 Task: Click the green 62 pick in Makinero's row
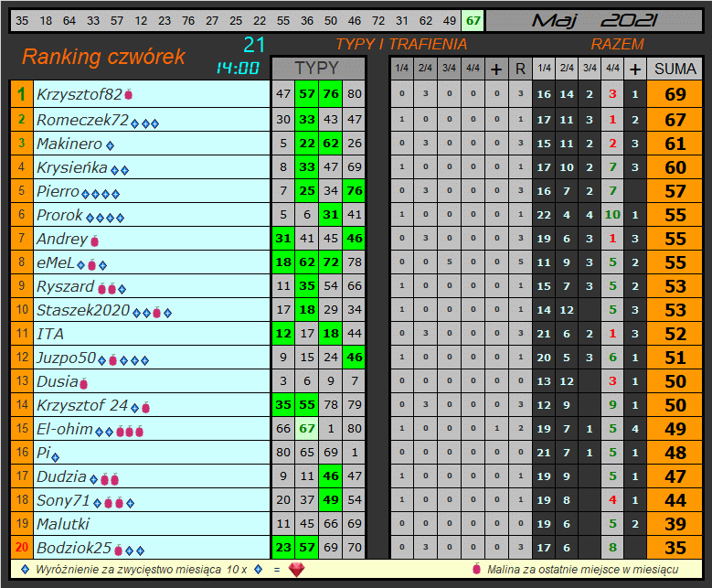coord(331,144)
